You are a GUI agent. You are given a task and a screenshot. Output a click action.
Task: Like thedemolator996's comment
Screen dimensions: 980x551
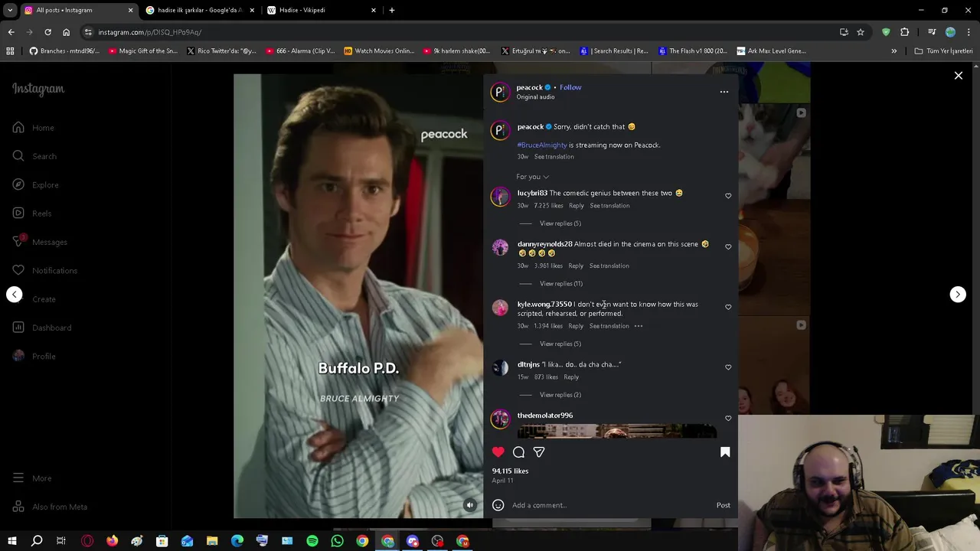point(728,419)
